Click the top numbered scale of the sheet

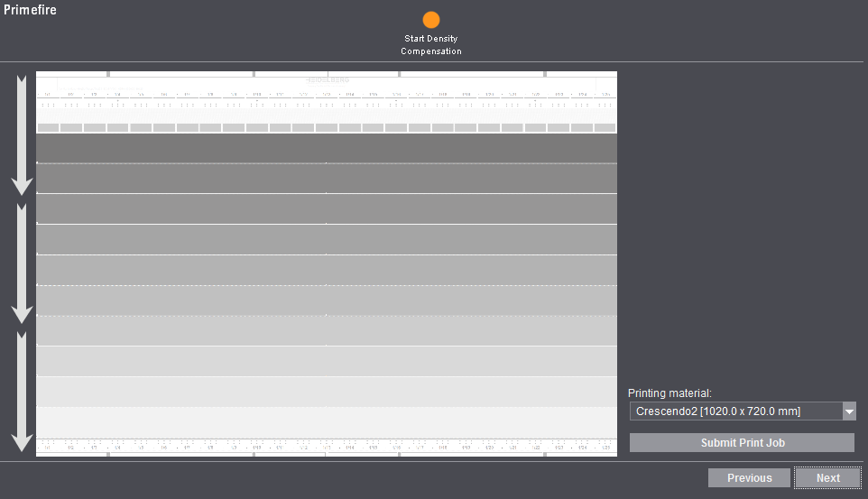click(x=327, y=95)
